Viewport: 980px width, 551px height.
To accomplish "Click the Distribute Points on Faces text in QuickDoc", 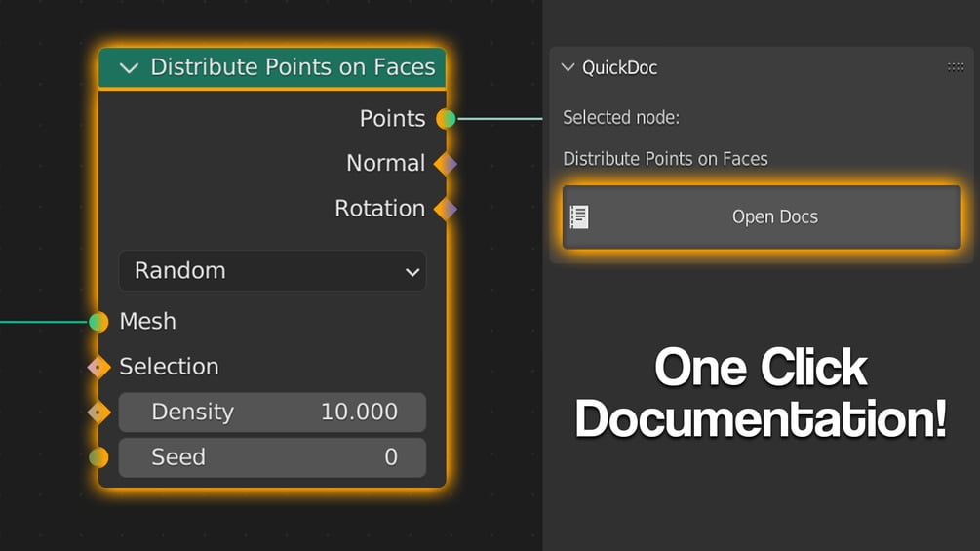I will (x=665, y=159).
